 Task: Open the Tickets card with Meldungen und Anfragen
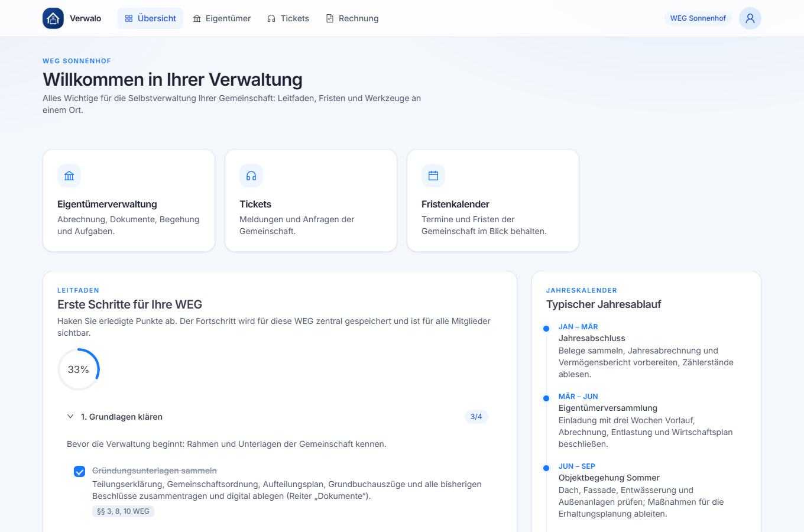pyautogui.click(x=311, y=200)
